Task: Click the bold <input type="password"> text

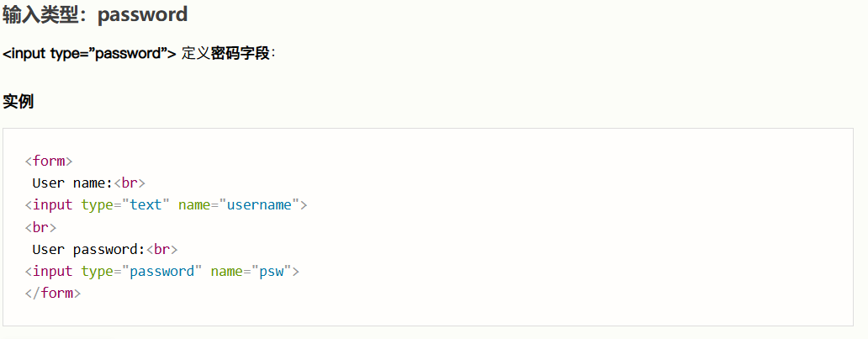Action: 89,54
